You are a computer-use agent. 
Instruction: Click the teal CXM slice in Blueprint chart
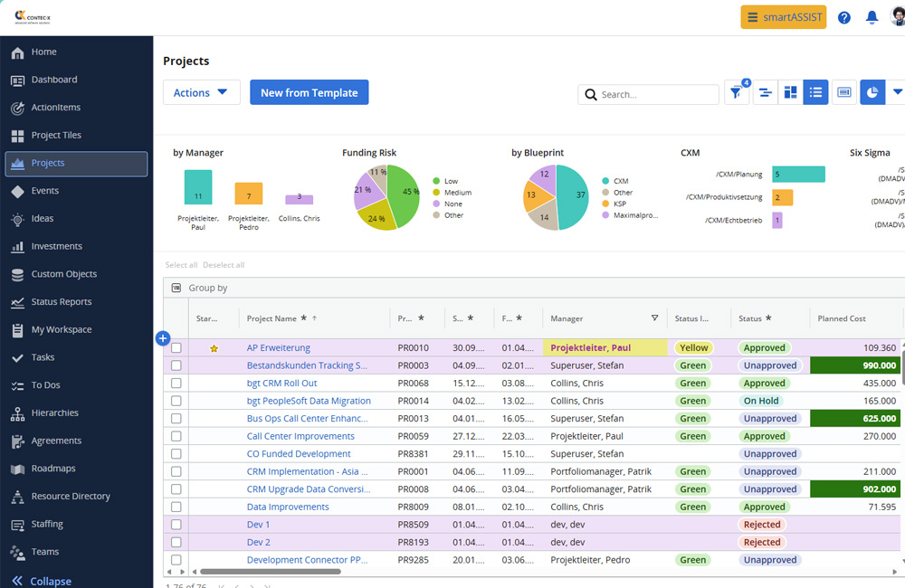click(x=573, y=196)
